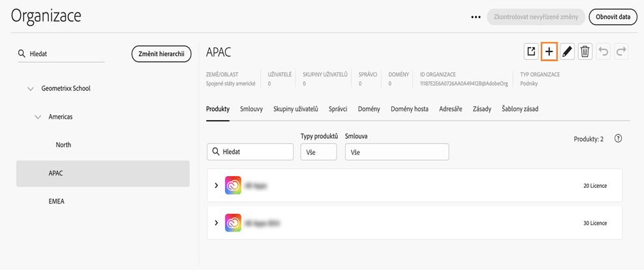The height and width of the screenshot is (270, 644).
Task: Open the Zásady tab
Action: coord(482,109)
